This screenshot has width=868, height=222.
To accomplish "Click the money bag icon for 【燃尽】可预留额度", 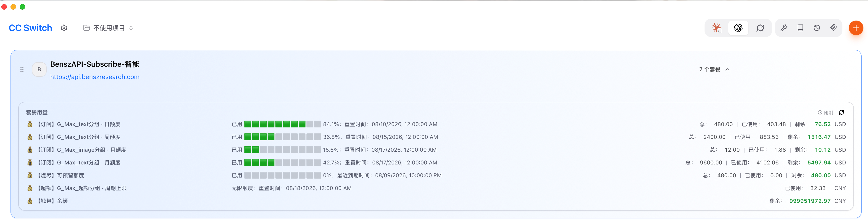I will click(30, 175).
